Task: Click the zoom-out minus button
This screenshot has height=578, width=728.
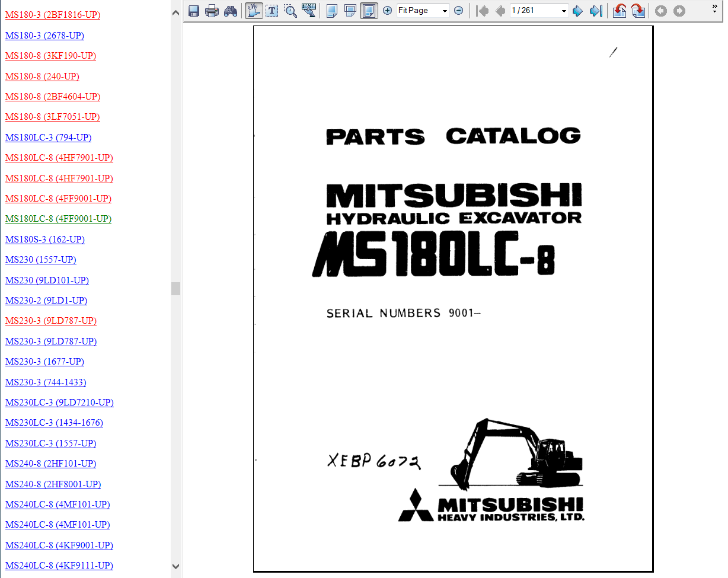Action: click(458, 11)
